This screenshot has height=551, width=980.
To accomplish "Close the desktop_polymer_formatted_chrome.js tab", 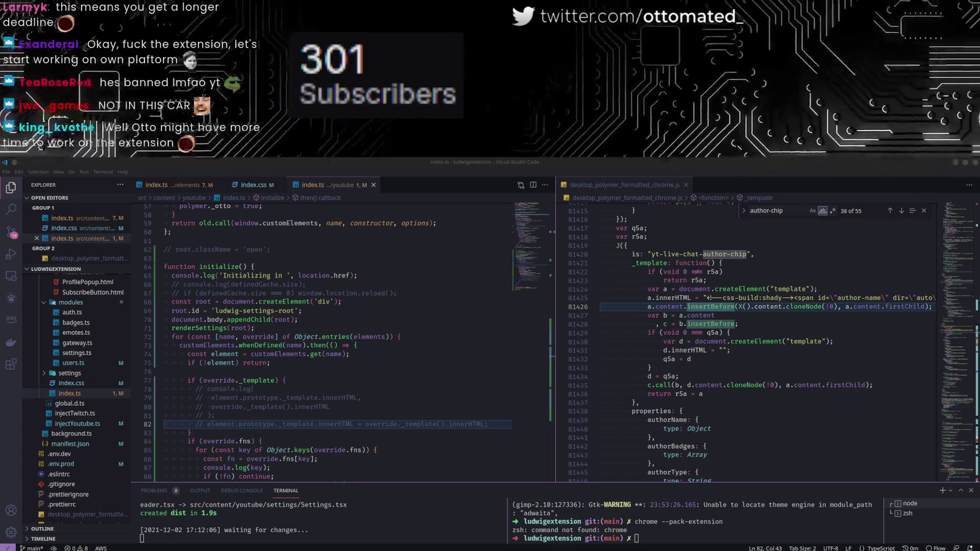I will pyautogui.click(x=686, y=185).
